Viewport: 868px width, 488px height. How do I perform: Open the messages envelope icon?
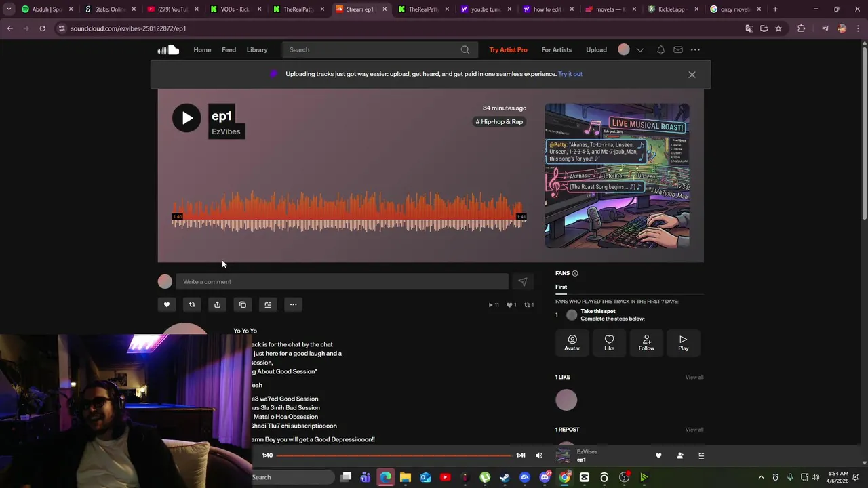(x=678, y=49)
